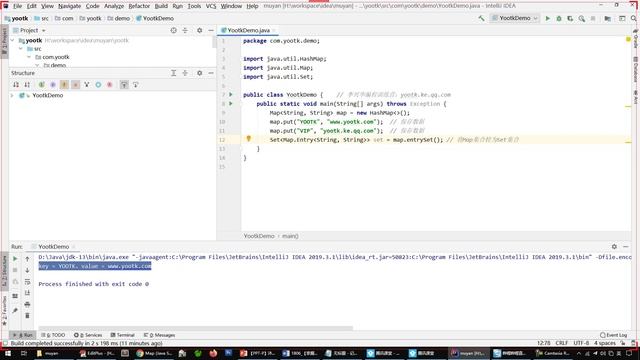The image size is (640, 360).
Task: Click the Project panel vertical scrollbar
Action: [214, 42]
